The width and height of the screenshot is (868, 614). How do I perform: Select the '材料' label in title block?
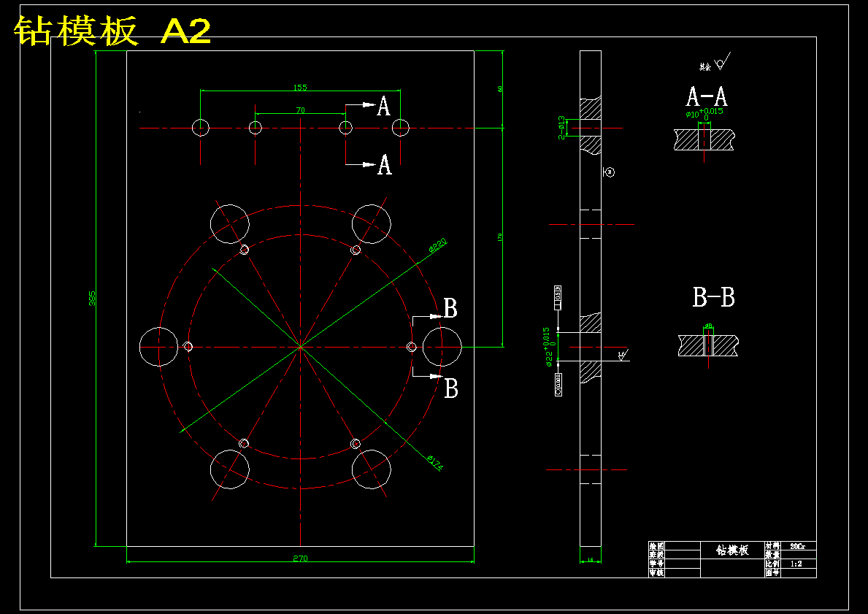772,546
